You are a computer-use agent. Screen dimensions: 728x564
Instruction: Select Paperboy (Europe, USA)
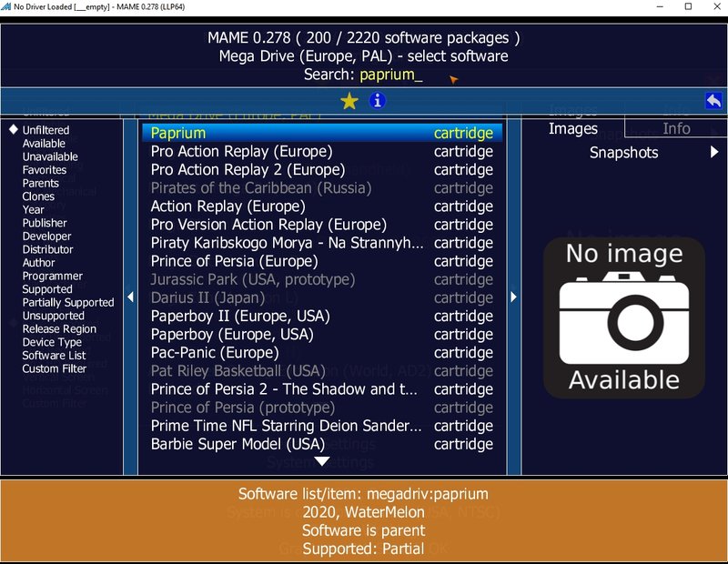322,334
